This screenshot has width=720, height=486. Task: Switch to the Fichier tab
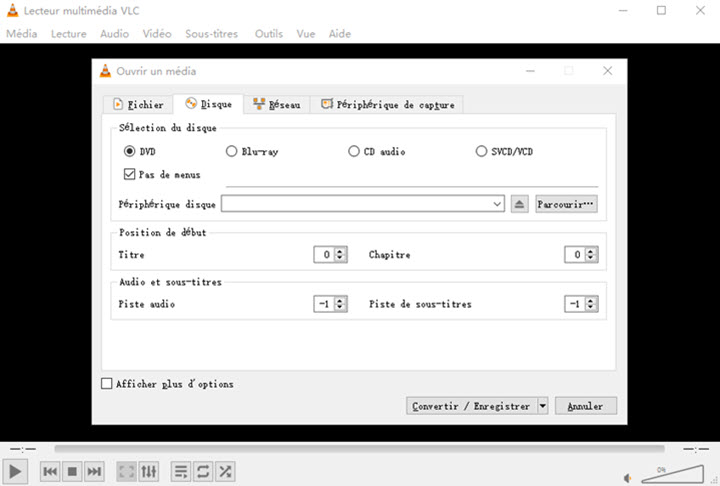[138, 105]
